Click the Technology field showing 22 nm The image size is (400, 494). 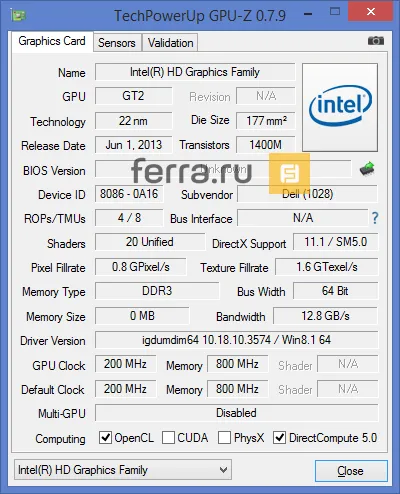(x=134, y=121)
